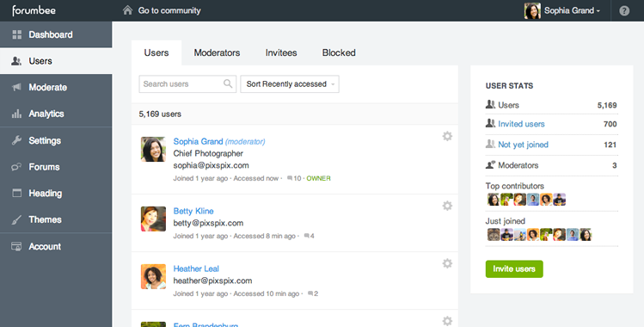Image resolution: width=644 pixels, height=327 pixels.
Task: Click the Search users input field
Action: (x=187, y=83)
